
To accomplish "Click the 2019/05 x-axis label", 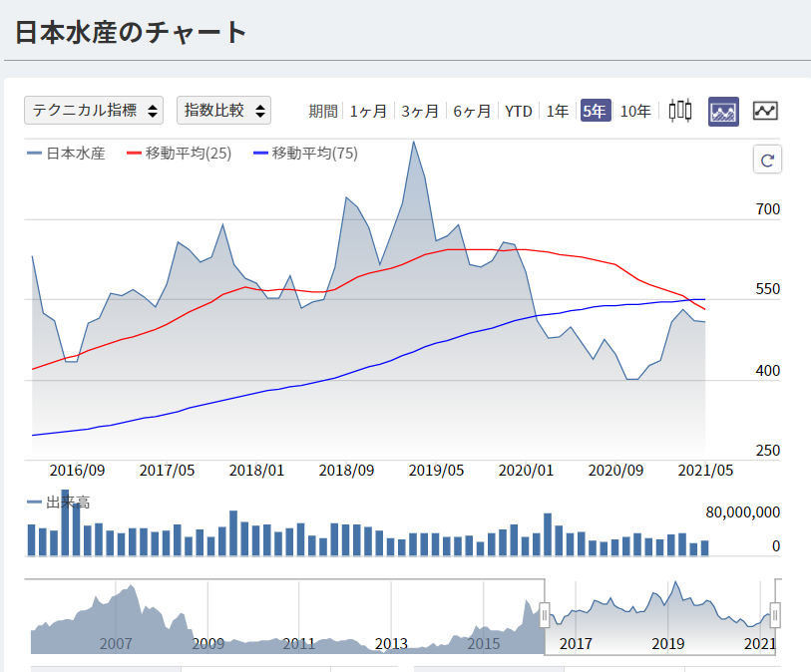I will pyautogui.click(x=436, y=471).
